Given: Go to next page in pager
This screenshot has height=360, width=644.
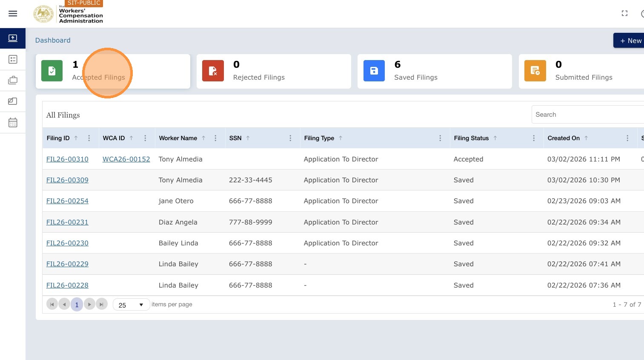Looking at the screenshot, I should [x=89, y=304].
